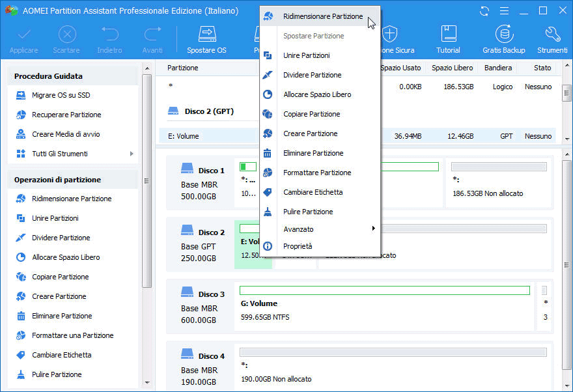This screenshot has width=573, height=392.
Task: Click the Operazioni di partizione section header
Action: (x=73, y=180)
